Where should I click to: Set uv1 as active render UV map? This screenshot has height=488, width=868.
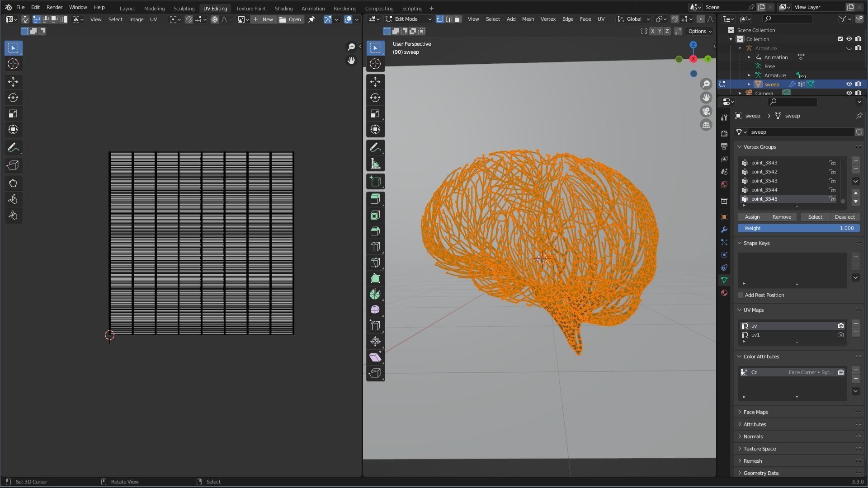tap(840, 335)
